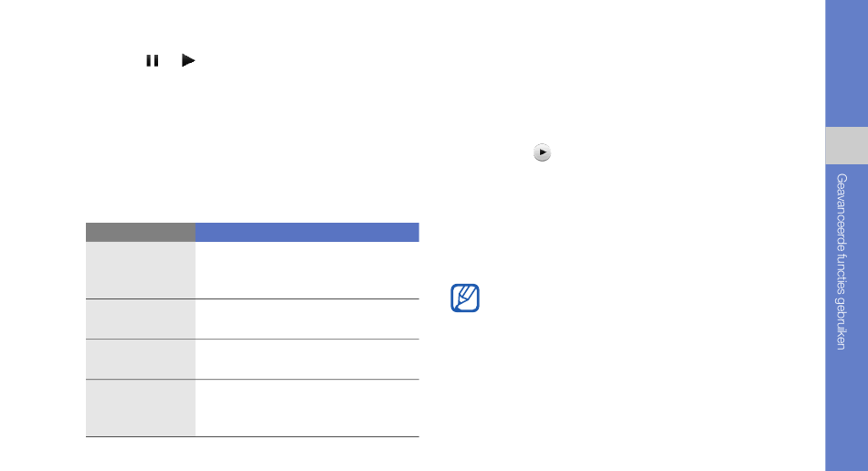
Task: Click the last white cell under the blue header
Action: coord(307,408)
